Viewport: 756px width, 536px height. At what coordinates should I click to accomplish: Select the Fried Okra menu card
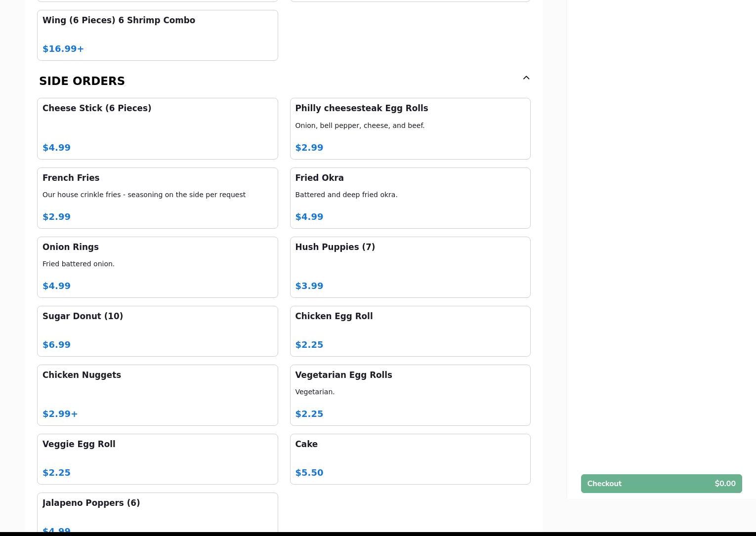pos(410,198)
